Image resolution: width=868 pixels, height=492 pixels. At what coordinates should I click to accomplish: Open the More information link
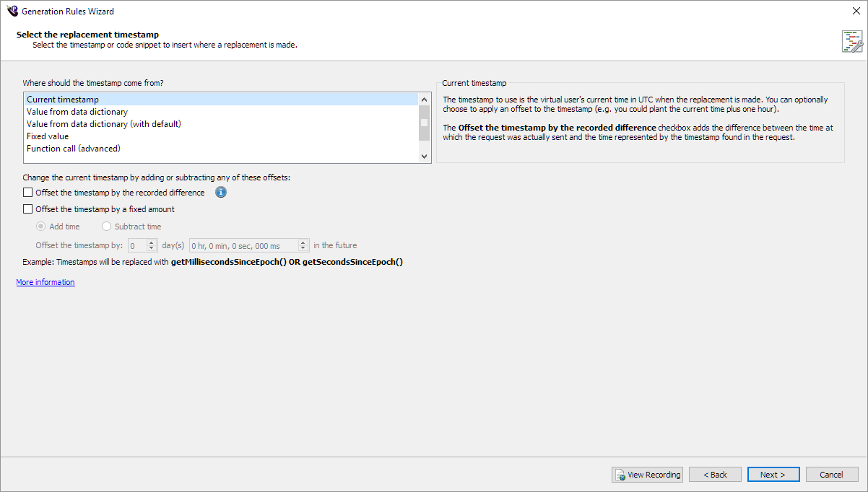pyautogui.click(x=45, y=282)
